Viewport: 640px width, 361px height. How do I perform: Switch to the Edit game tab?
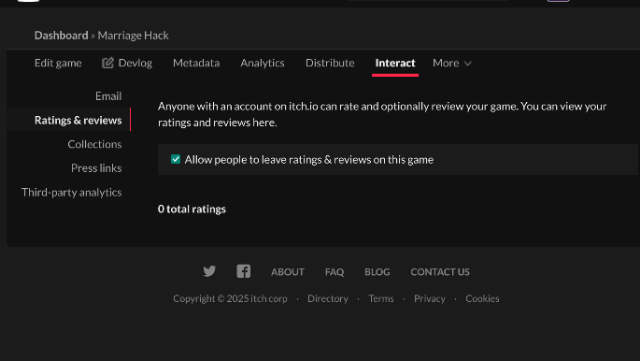tap(58, 63)
